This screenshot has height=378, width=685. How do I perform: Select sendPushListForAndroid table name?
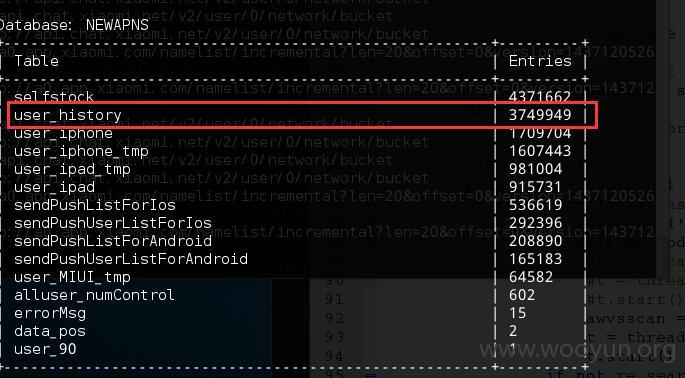click(113, 241)
